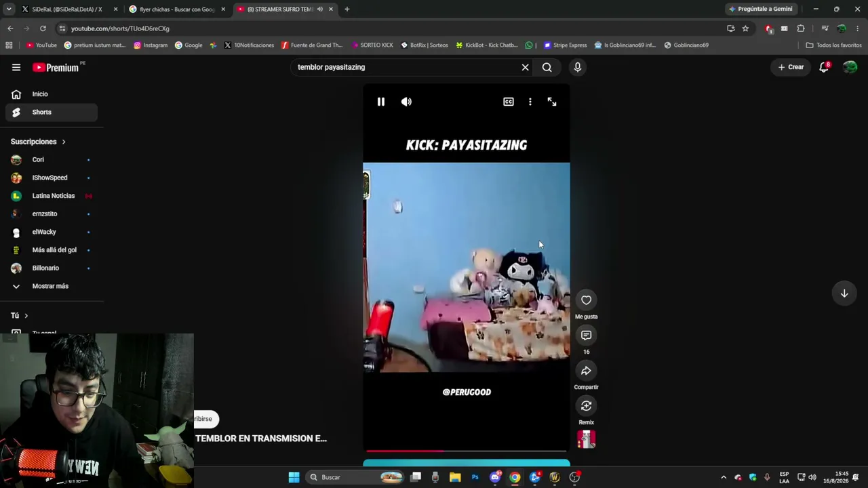Open the Chrome extensions puzzle menu
The height and width of the screenshot is (488, 868).
coord(801,28)
